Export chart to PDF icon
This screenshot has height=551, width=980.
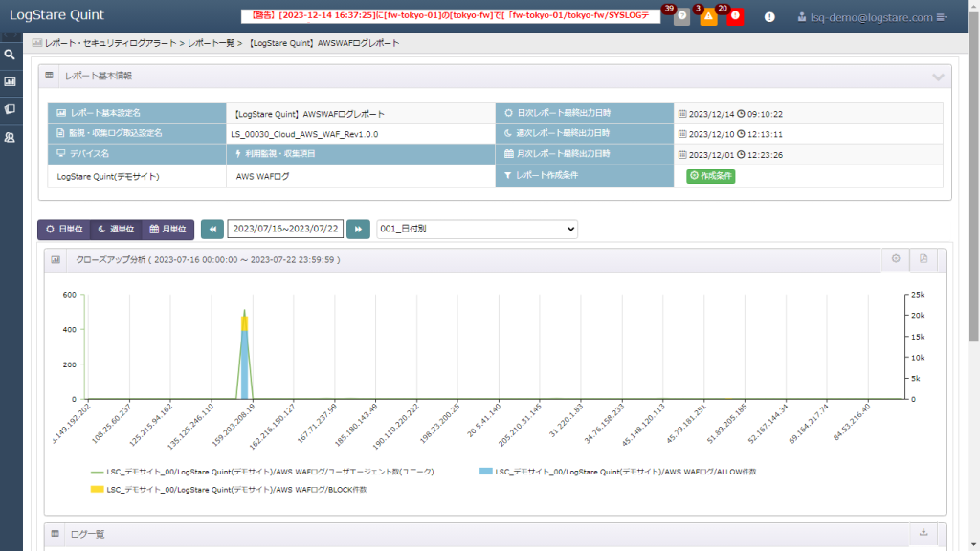pyautogui.click(x=924, y=258)
